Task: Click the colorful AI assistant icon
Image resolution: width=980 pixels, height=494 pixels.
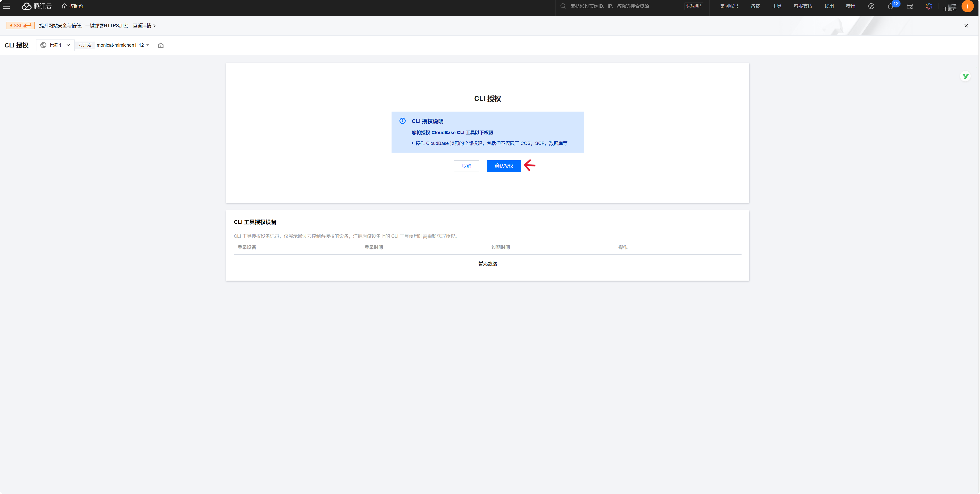Action: pos(929,6)
